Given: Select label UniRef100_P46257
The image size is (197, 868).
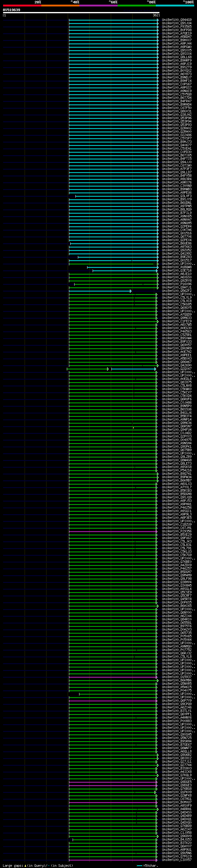Looking at the screenshot, I should pyautogui.click(x=177, y=568).
